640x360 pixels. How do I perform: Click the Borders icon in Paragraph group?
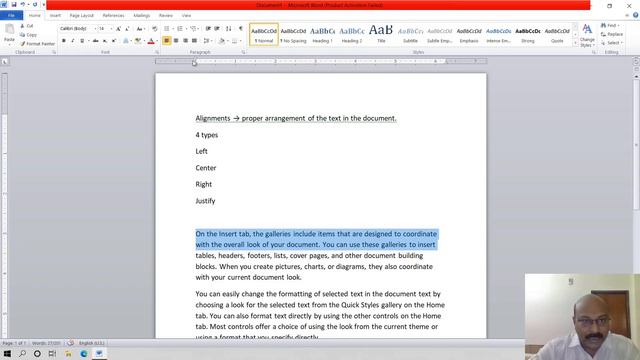point(235,41)
